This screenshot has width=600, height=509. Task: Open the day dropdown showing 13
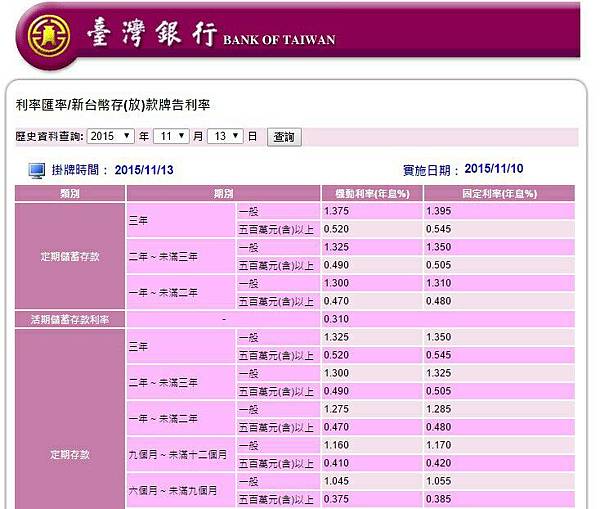pos(225,136)
